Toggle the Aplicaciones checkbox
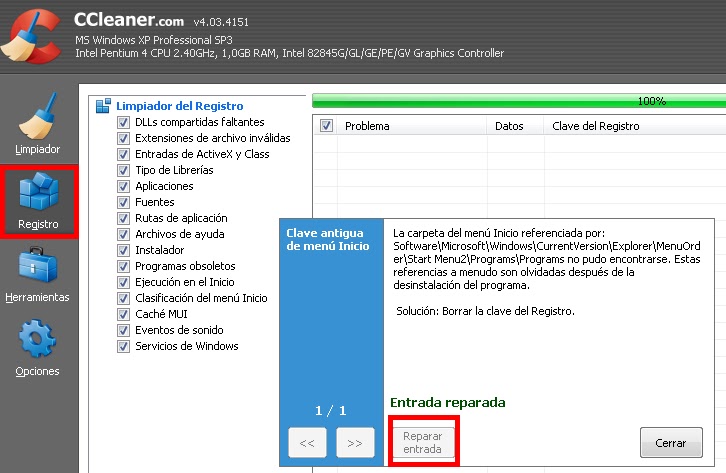726x473 pixels. 123,186
